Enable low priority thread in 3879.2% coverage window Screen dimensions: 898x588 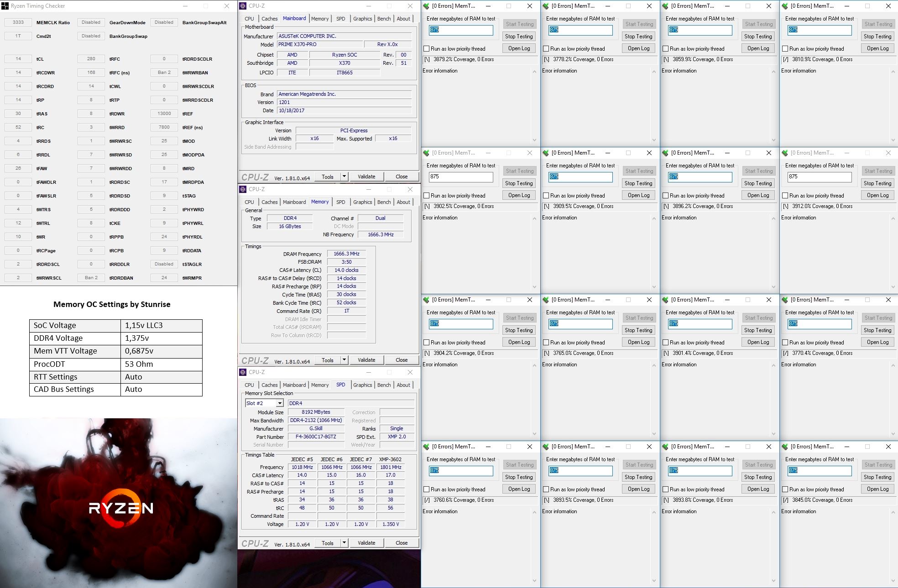tap(426, 49)
